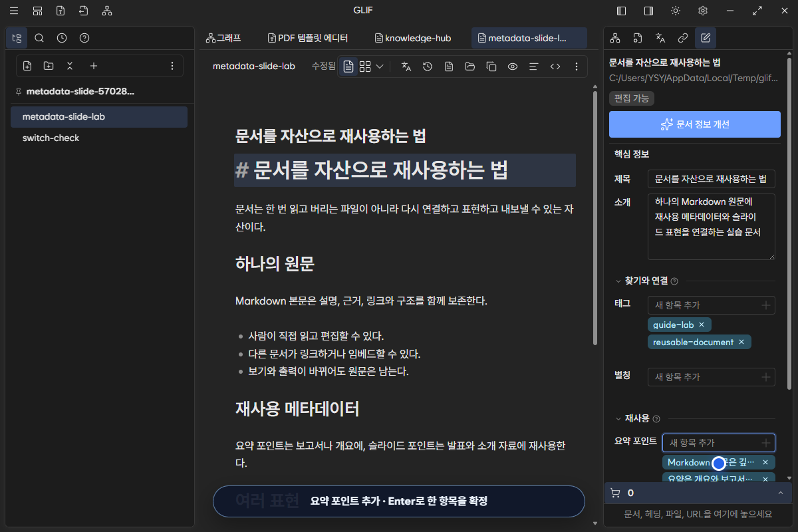Open editor toolbar more options
The width and height of the screenshot is (798, 532).
(577, 66)
